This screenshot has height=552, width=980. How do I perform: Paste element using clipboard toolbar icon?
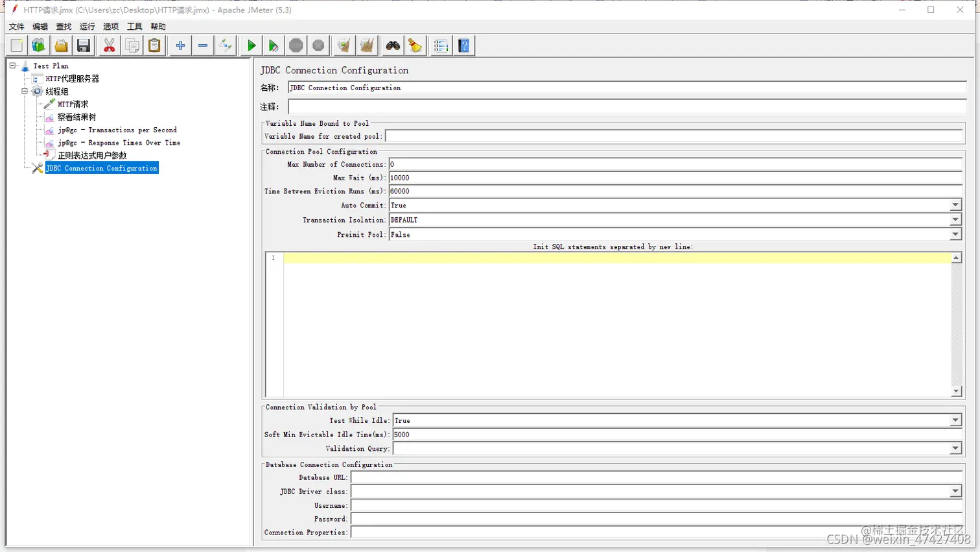(154, 45)
